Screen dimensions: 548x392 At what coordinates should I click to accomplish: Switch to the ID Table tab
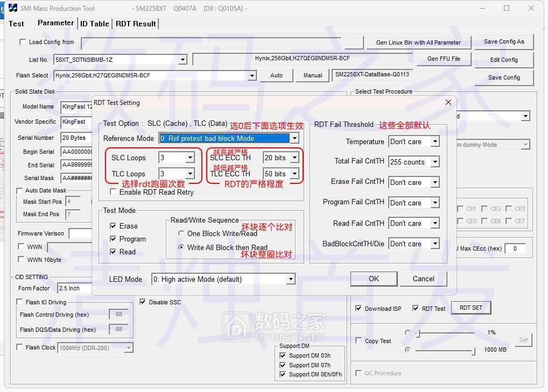tap(95, 24)
